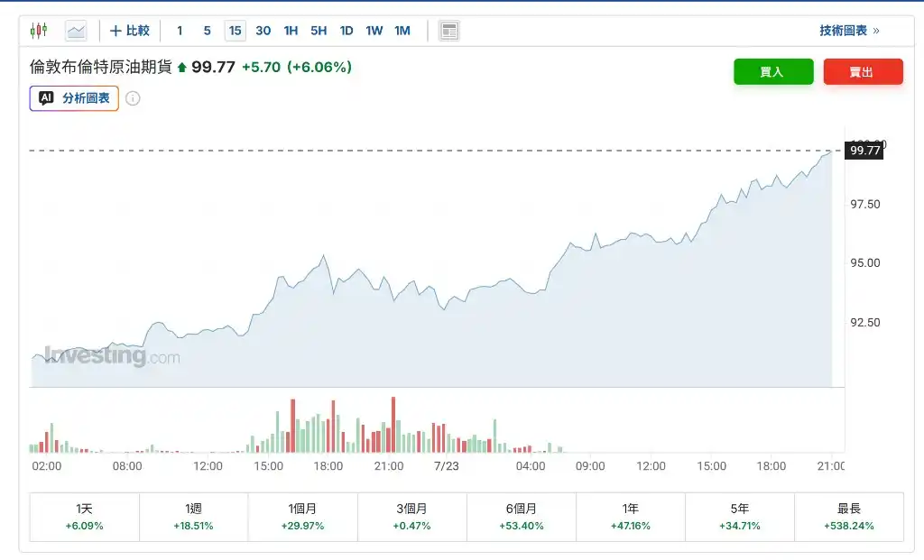Select the area line chart icon
924x560 pixels.
click(76, 31)
